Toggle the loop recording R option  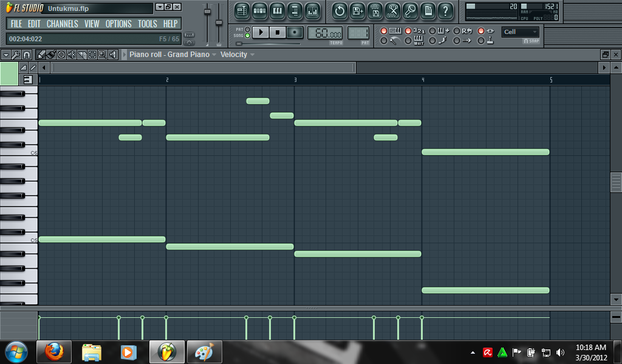[457, 31]
